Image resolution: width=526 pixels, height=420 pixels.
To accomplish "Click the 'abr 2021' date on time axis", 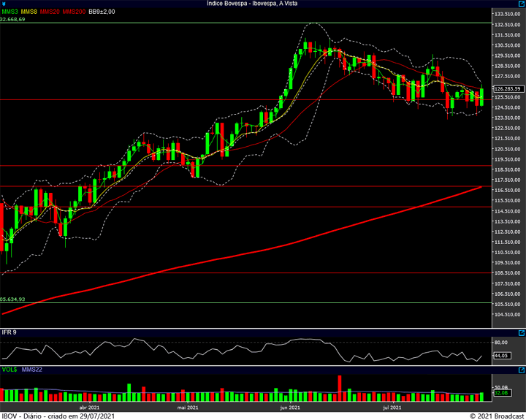I will [x=88, y=408].
